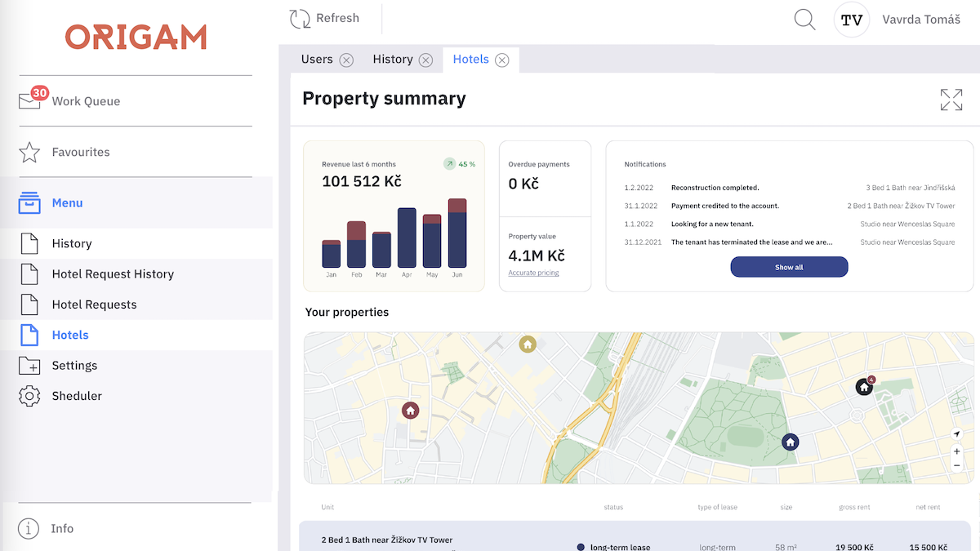This screenshot has height=551, width=980.
Task: Close the Hotels tab
Action: click(502, 60)
